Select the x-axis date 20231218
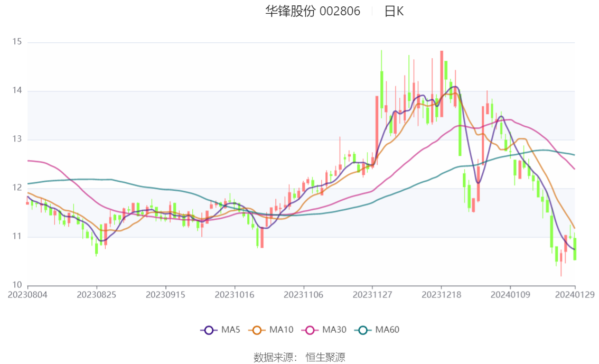Screen dimensions: 599x364 click(441, 295)
